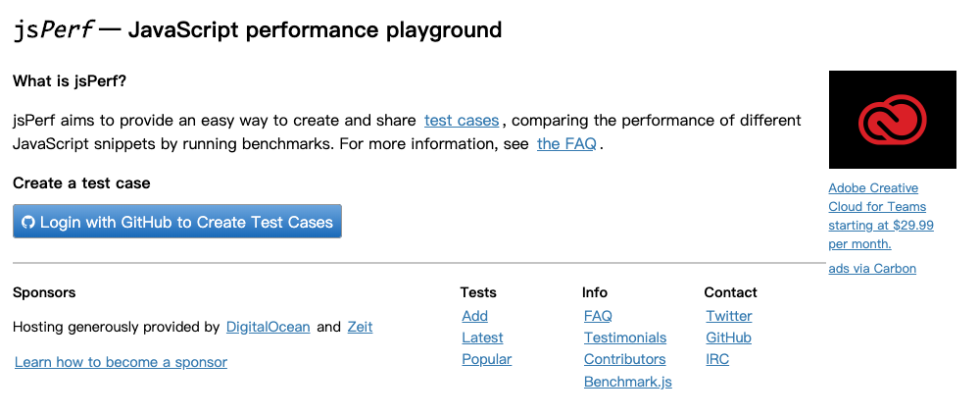980x415 pixels.
Task: Click GitHub under Contact
Action: [x=728, y=337]
